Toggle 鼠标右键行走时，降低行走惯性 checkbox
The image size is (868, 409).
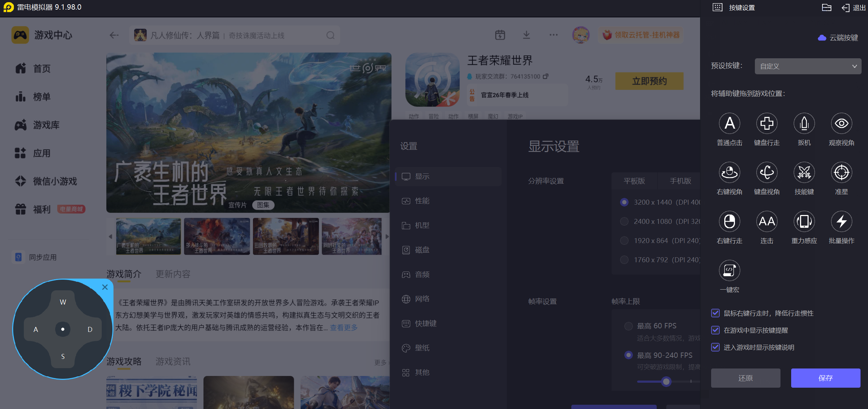coord(715,313)
